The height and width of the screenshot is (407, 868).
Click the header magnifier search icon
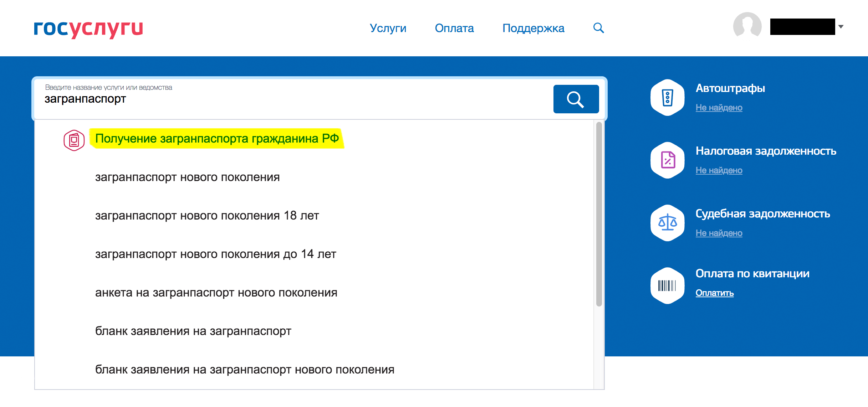pos(598,28)
